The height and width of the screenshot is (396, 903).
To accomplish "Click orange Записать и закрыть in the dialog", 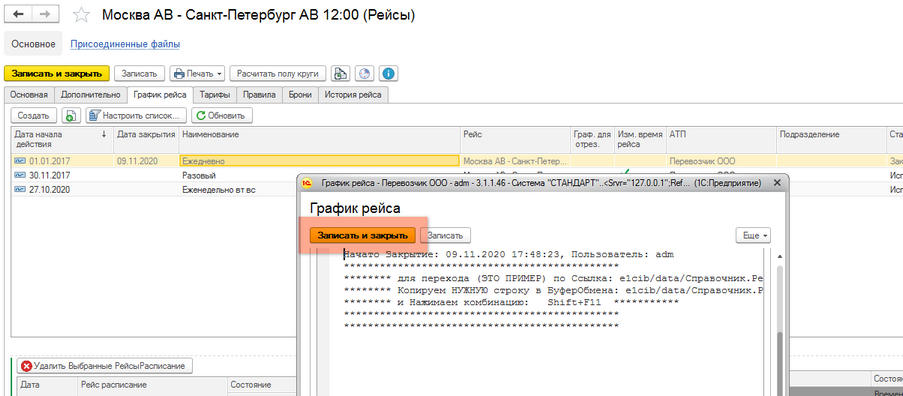I will (x=363, y=235).
